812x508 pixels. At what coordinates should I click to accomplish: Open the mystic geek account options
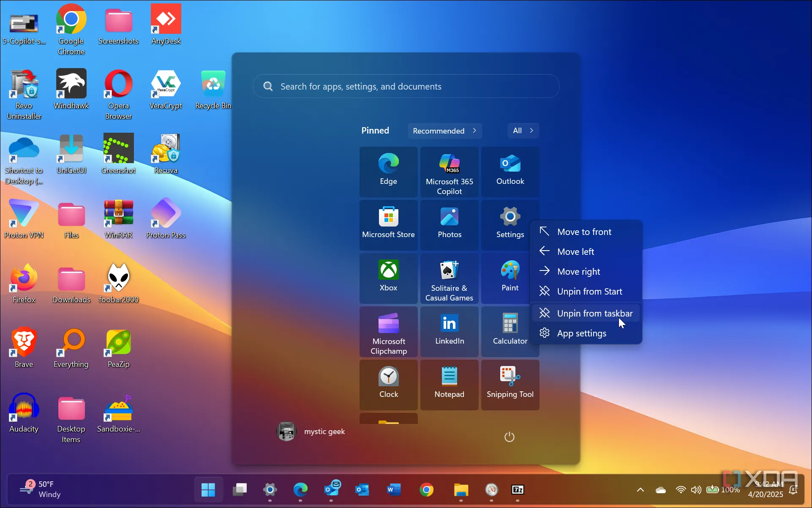point(311,431)
